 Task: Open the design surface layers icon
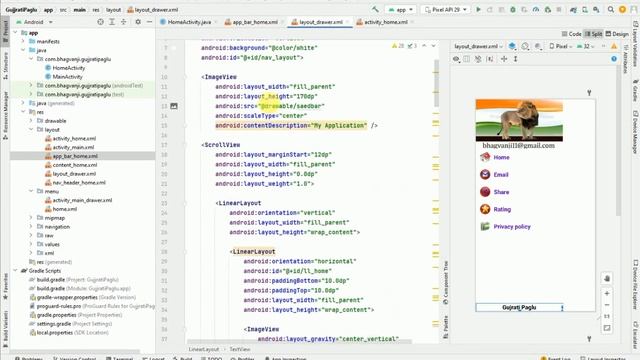tap(512, 46)
